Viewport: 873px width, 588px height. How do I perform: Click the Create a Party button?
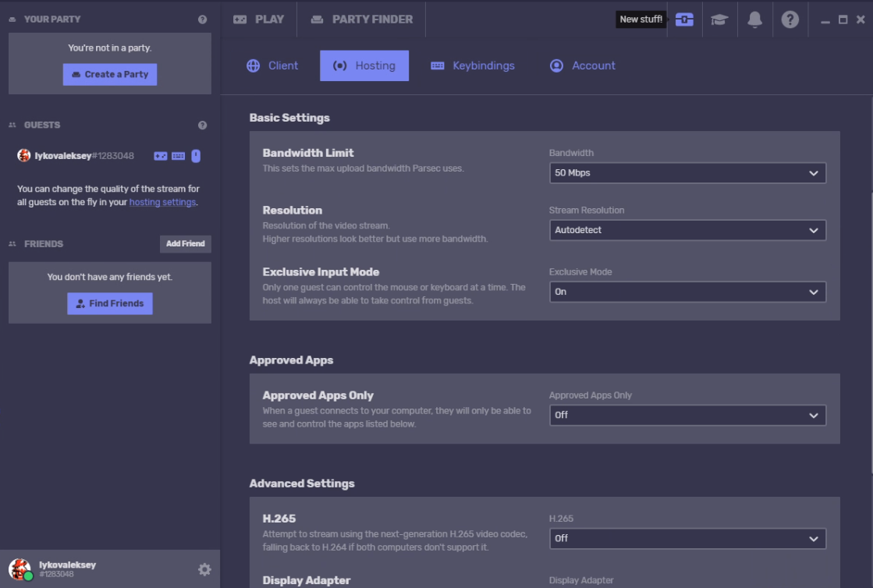110,75
